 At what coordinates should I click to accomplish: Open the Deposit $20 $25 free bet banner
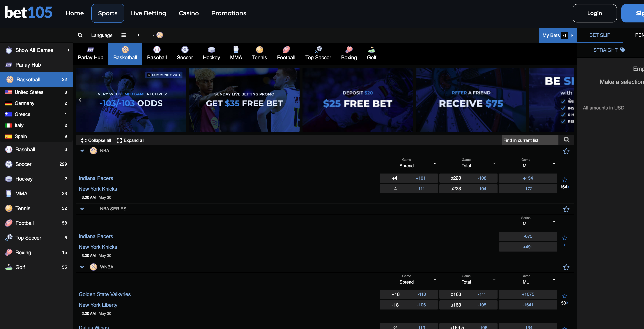[358, 100]
